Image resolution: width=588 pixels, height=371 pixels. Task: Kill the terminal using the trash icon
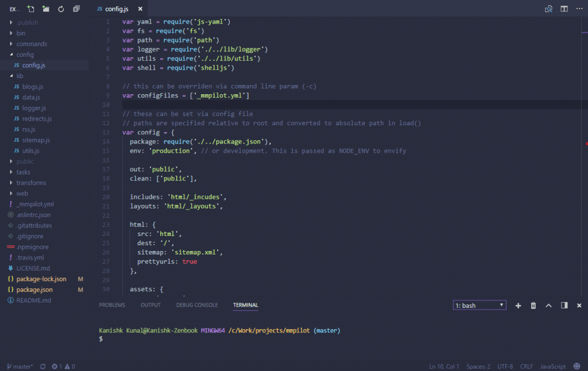[533, 305]
